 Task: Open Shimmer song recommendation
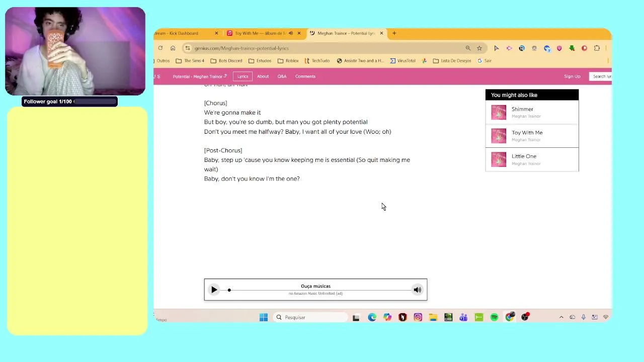point(532,112)
